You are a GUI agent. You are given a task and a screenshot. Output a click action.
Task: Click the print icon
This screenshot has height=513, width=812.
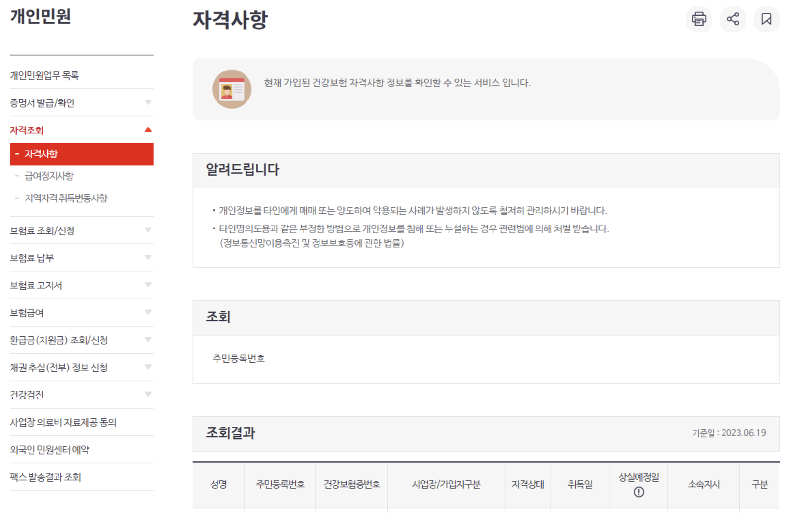click(x=699, y=20)
